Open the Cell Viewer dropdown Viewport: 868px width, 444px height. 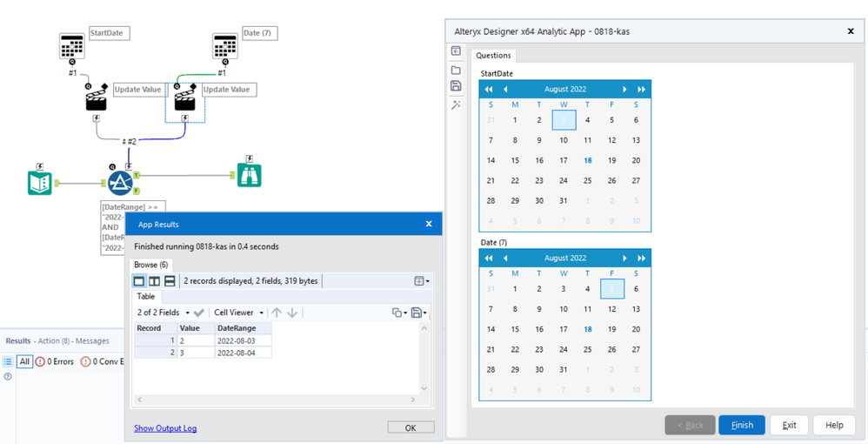point(239,313)
